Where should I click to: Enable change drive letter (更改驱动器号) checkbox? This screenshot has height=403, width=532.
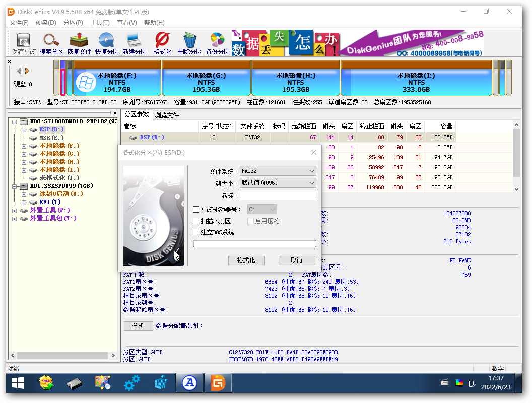(196, 209)
